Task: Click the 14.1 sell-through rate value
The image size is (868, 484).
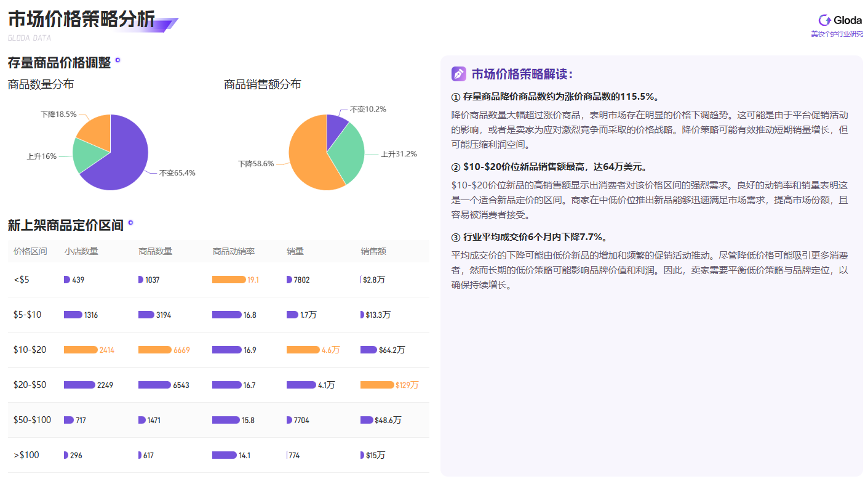Action: coord(245,455)
